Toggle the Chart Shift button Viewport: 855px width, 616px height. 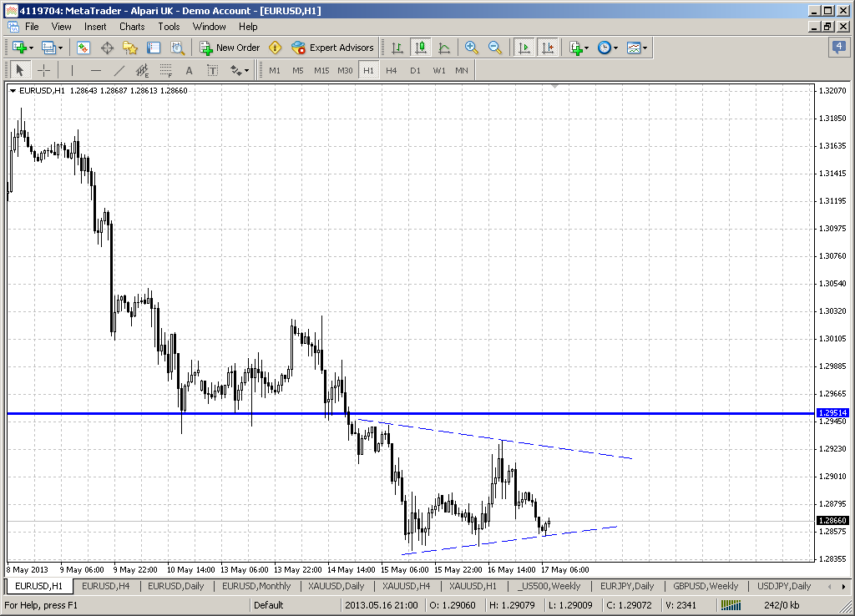click(548, 48)
